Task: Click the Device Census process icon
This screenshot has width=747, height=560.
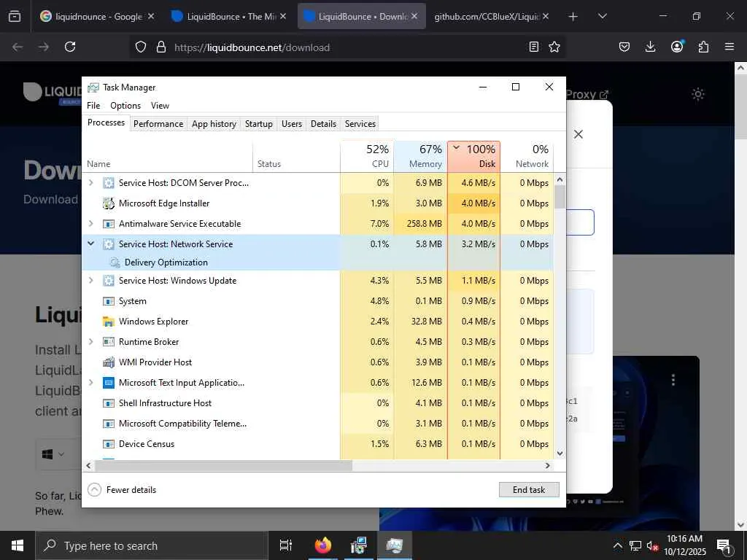Action: click(x=109, y=444)
